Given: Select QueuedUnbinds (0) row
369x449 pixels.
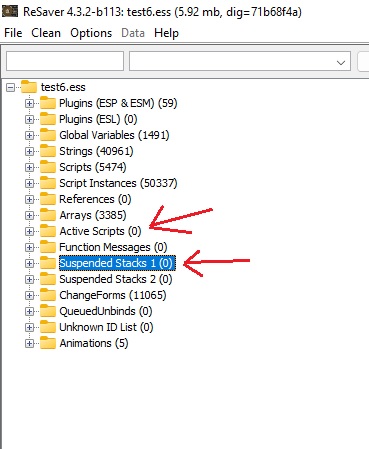Looking at the screenshot, I should click(106, 311).
